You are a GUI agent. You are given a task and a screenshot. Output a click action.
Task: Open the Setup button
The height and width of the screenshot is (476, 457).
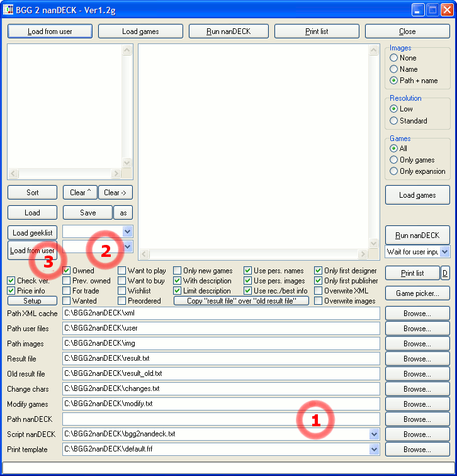[33, 300]
